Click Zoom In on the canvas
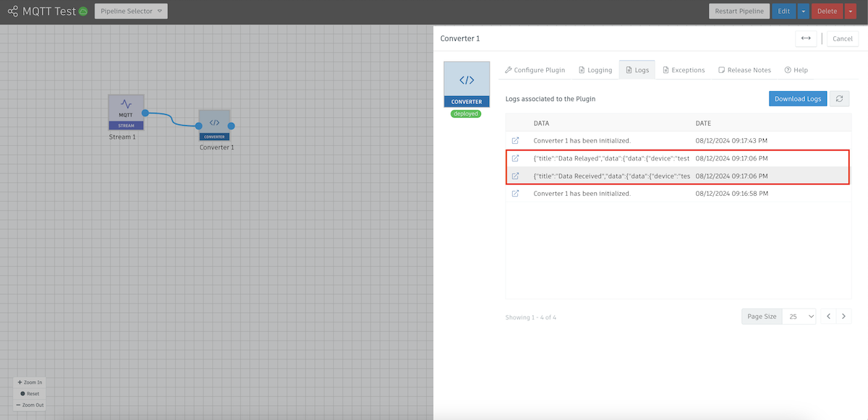The width and height of the screenshot is (868, 420). pyautogui.click(x=30, y=382)
